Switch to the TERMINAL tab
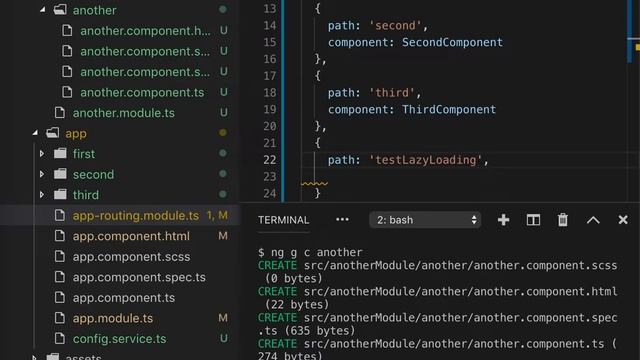The width and height of the screenshot is (640, 360). 283,220
